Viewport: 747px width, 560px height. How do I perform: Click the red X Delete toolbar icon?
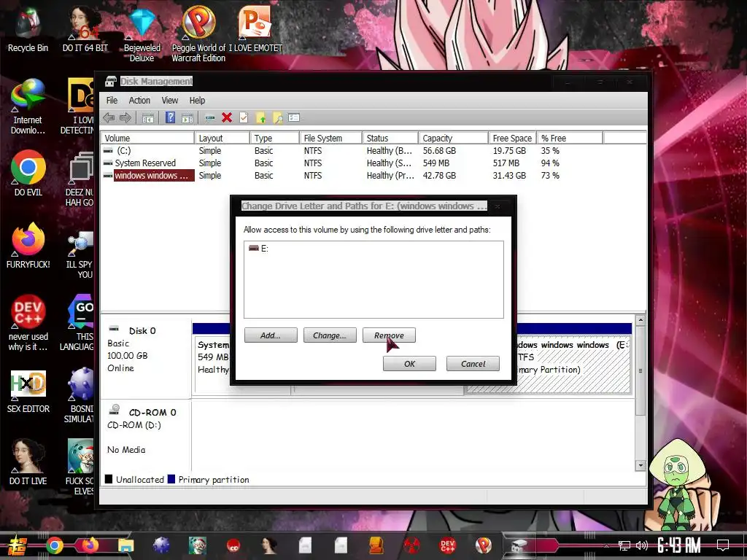click(x=227, y=117)
